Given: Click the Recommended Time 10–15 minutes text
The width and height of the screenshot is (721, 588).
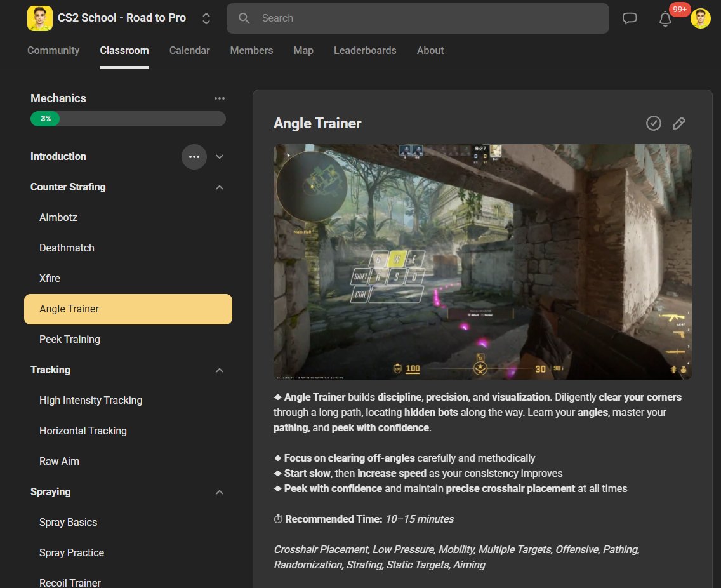Looking at the screenshot, I should click(x=364, y=519).
